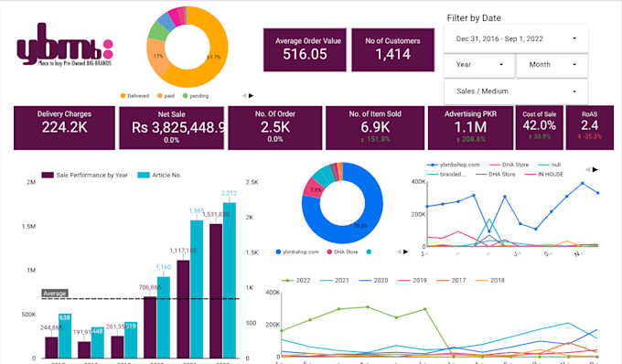The width and height of the screenshot is (622, 364).
Task: Click the 638 bar value label
Action: [x=65, y=317]
